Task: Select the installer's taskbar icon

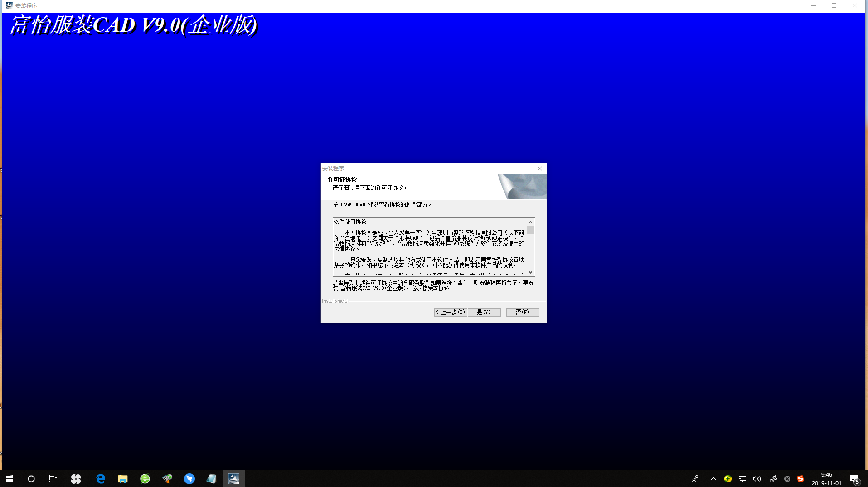Action: (x=234, y=478)
